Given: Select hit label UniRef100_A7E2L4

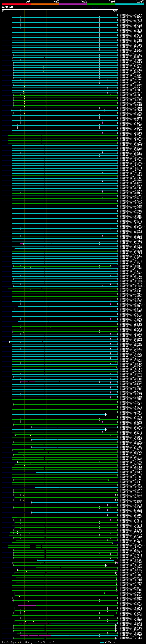Looking at the screenshot, I should 131,186.
